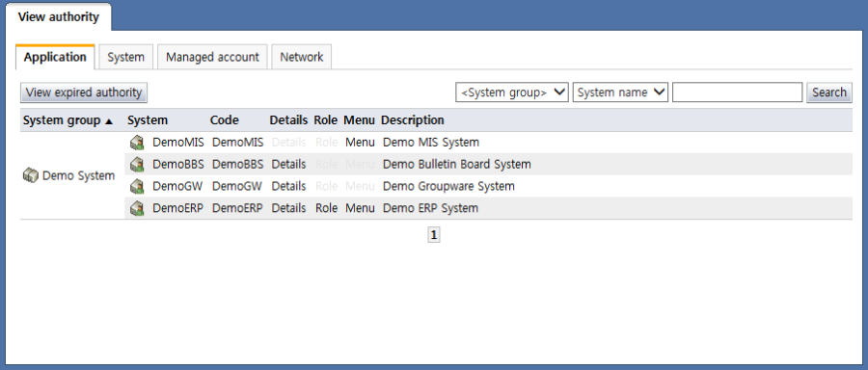This screenshot has height=370, width=868.
Task: Click DemoERP system name
Action: tap(177, 208)
